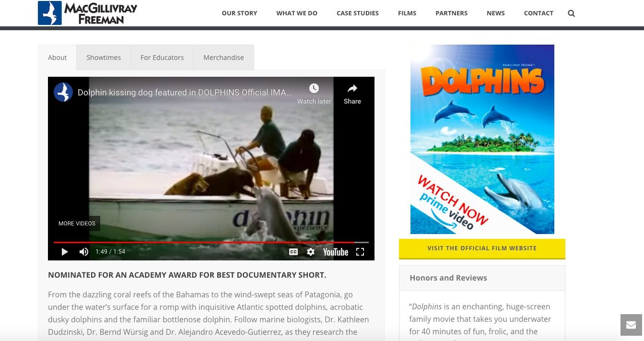644x341 pixels.
Task: Click the video title link
Action: click(185, 93)
